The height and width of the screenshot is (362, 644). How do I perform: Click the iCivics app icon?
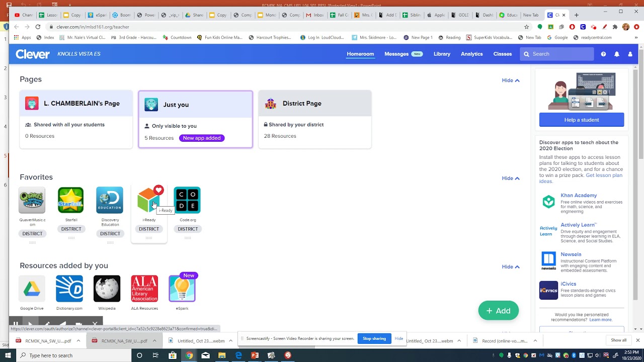[548, 290]
